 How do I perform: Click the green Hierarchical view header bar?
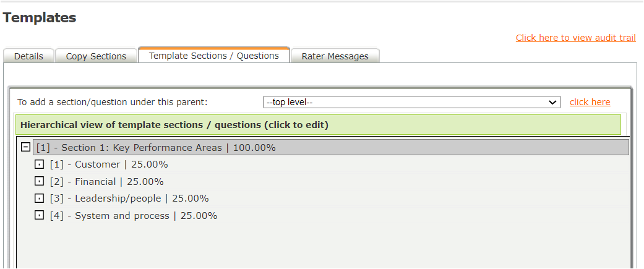click(x=317, y=125)
